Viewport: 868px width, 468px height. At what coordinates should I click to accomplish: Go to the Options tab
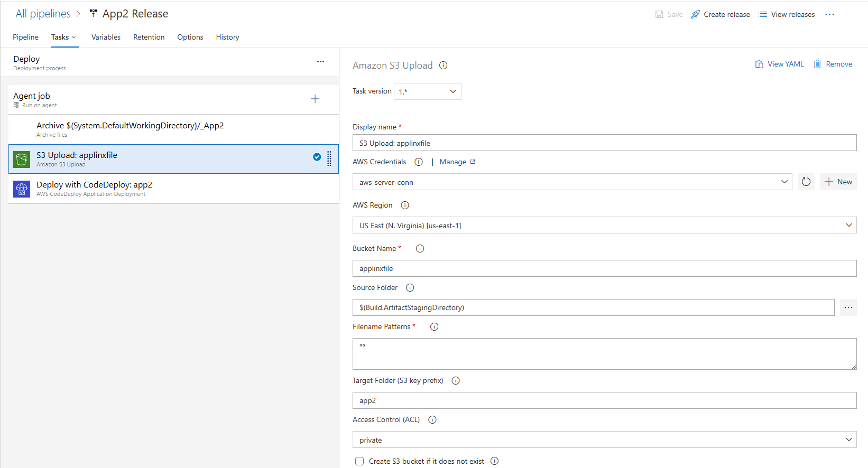[190, 37]
